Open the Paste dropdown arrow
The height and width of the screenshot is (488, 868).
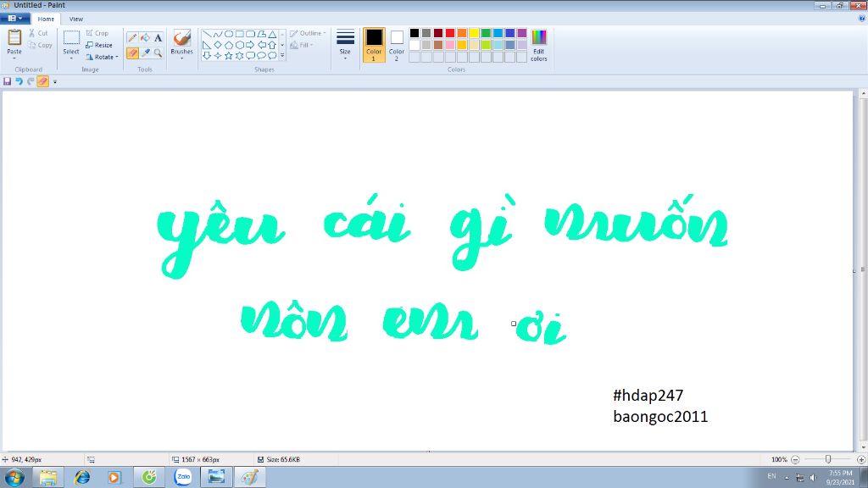click(14, 58)
